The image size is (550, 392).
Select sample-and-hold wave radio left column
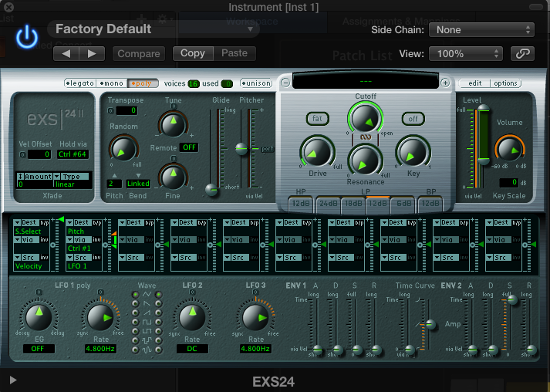[136, 340]
